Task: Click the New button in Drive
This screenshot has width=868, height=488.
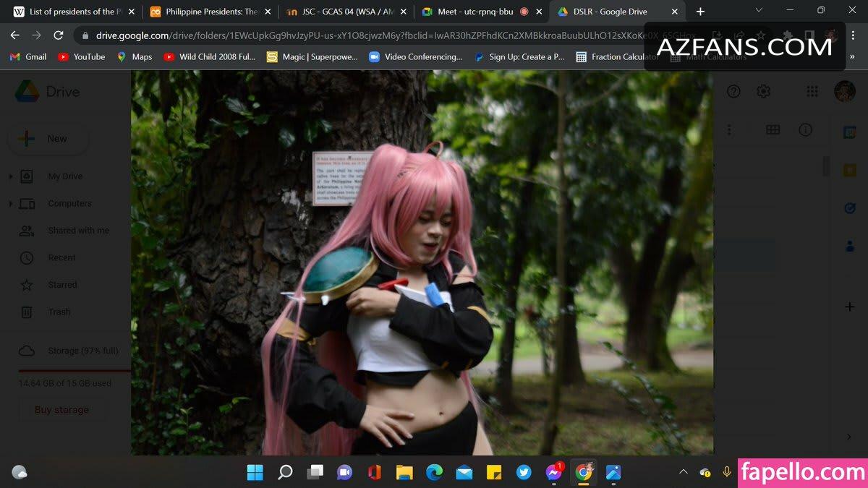Action: [x=48, y=139]
